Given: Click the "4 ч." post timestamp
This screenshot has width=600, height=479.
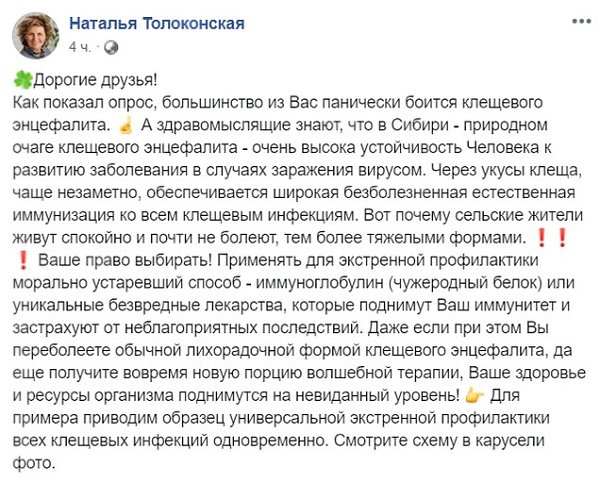Looking at the screenshot, I should click(x=81, y=46).
